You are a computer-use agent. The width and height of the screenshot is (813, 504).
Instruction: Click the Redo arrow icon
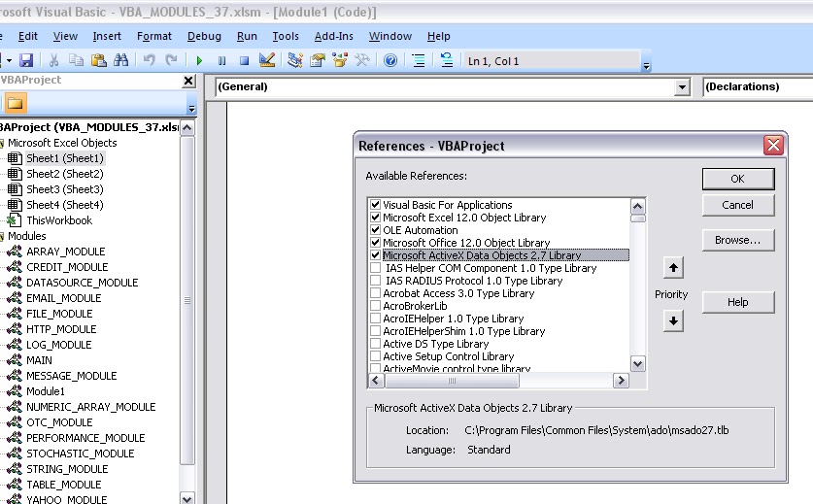[171, 60]
